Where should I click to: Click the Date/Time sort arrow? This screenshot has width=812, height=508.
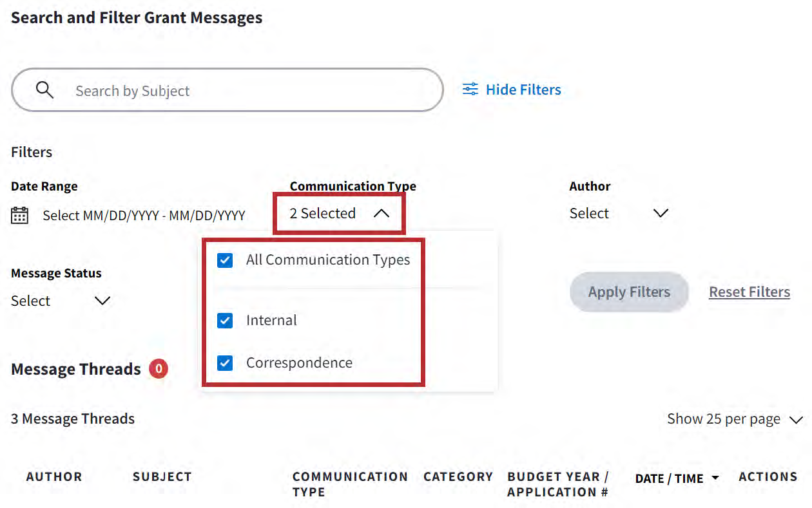[x=715, y=478]
